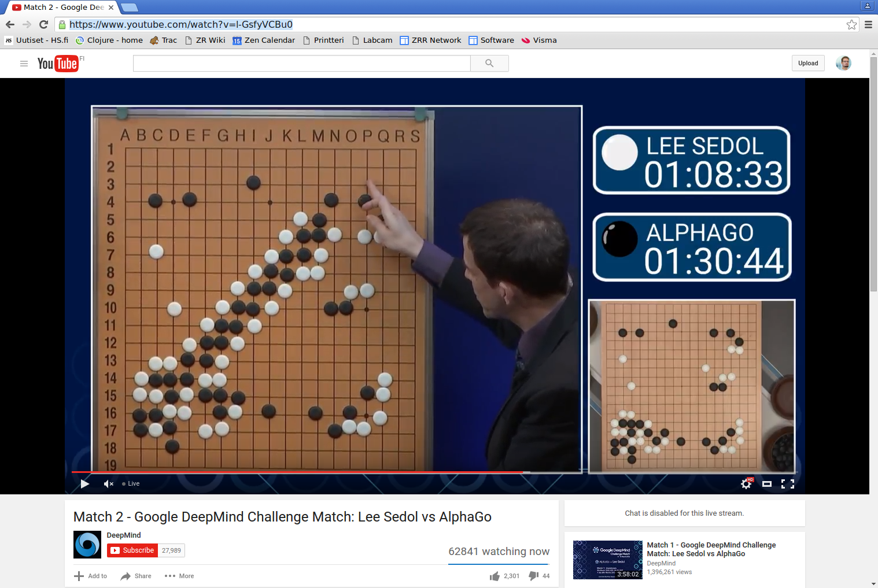This screenshot has height=588, width=878.
Task: Open the Printteri bookmark
Action: coord(323,40)
